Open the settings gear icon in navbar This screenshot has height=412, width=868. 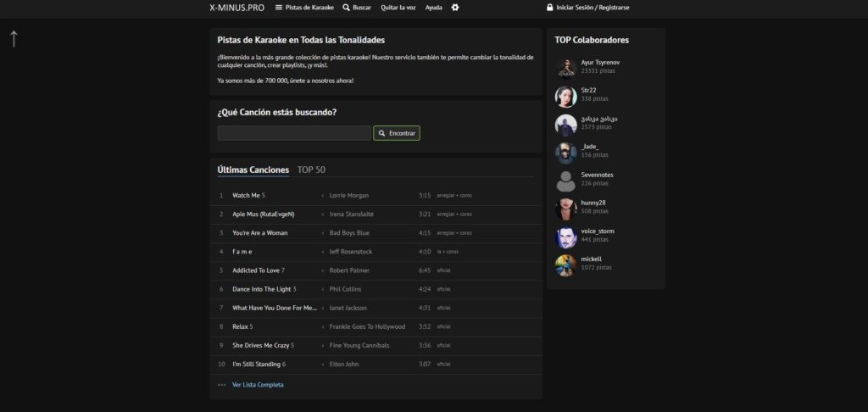point(455,8)
